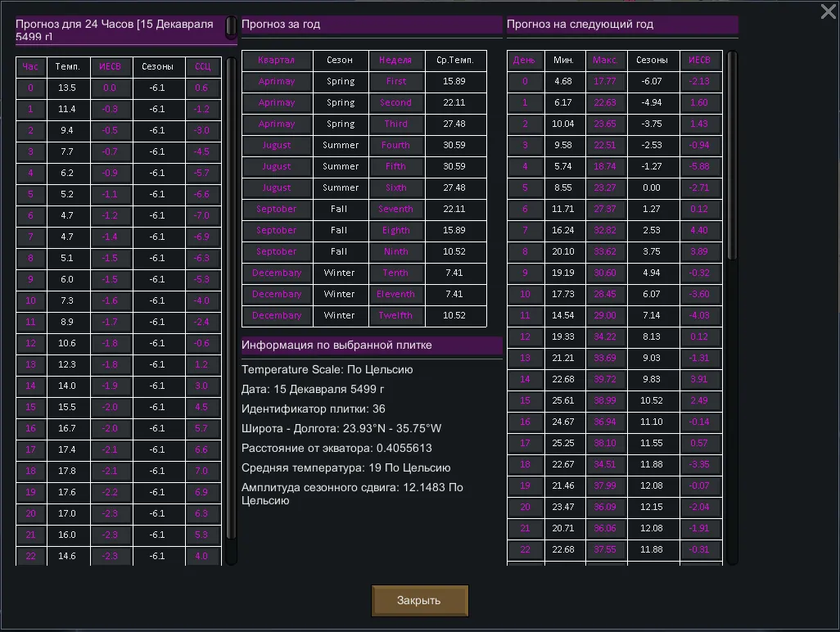Click the ИЕСВ header in the 24-hour table
The height and width of the screenshot is (632, 840).
click(109, 66)
